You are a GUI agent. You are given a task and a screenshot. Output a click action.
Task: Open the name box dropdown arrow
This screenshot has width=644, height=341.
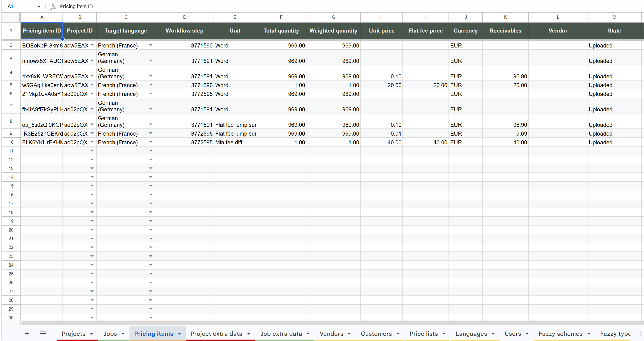click(39, 6)
